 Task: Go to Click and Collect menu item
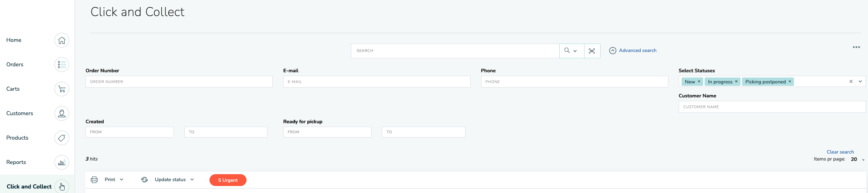coord(29,187)
